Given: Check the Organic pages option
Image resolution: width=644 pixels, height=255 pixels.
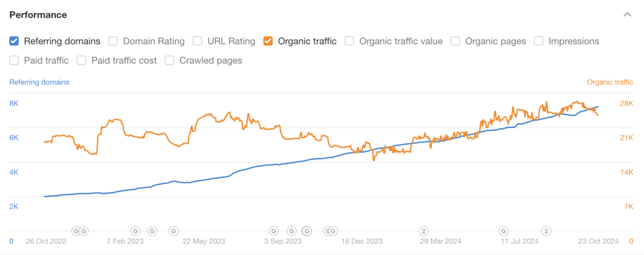Looking at the screenshot, I should point(456,41).
